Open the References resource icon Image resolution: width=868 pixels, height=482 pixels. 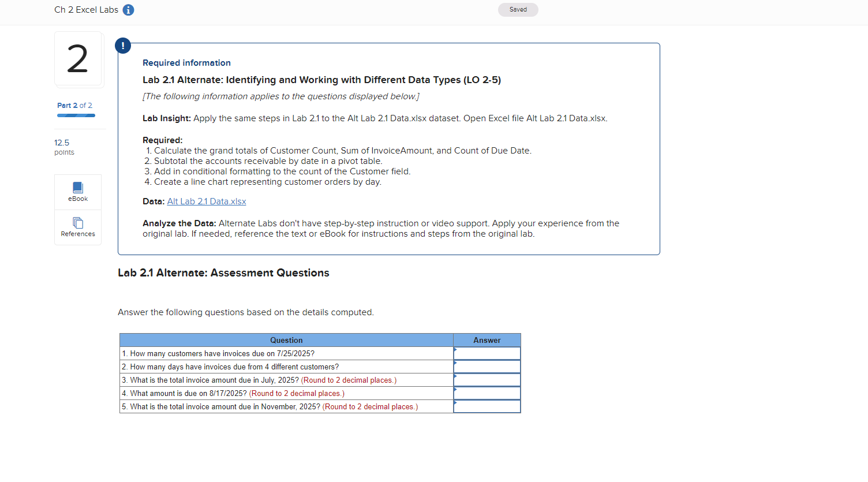pyautogui.click(x=77, y=227)
